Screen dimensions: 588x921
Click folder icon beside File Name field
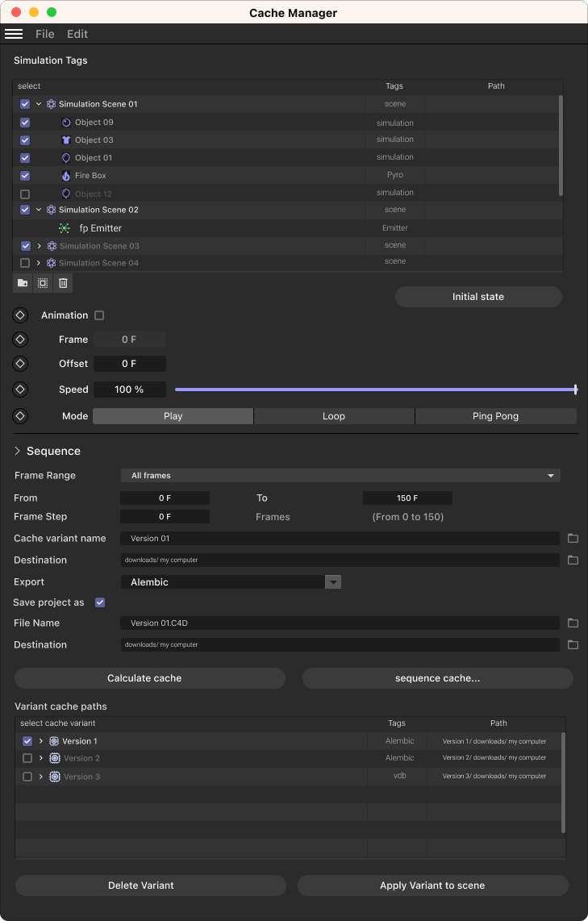[x=573, y=623]
